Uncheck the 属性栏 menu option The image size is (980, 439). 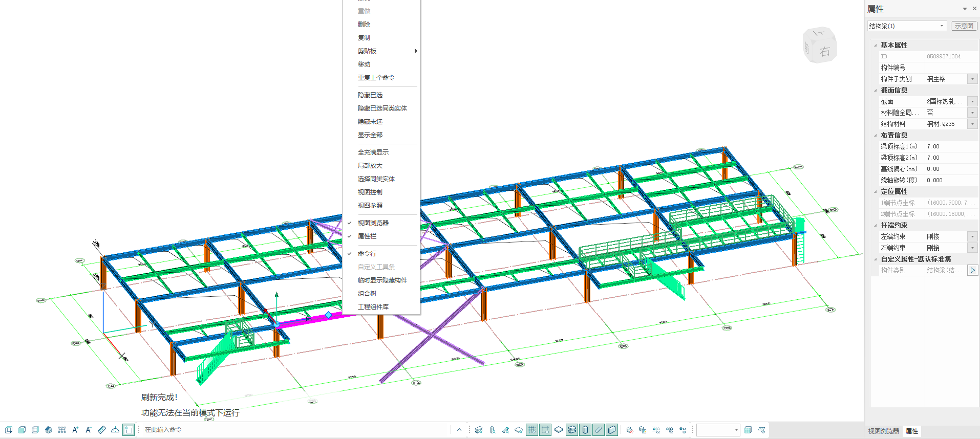(367, 236)
